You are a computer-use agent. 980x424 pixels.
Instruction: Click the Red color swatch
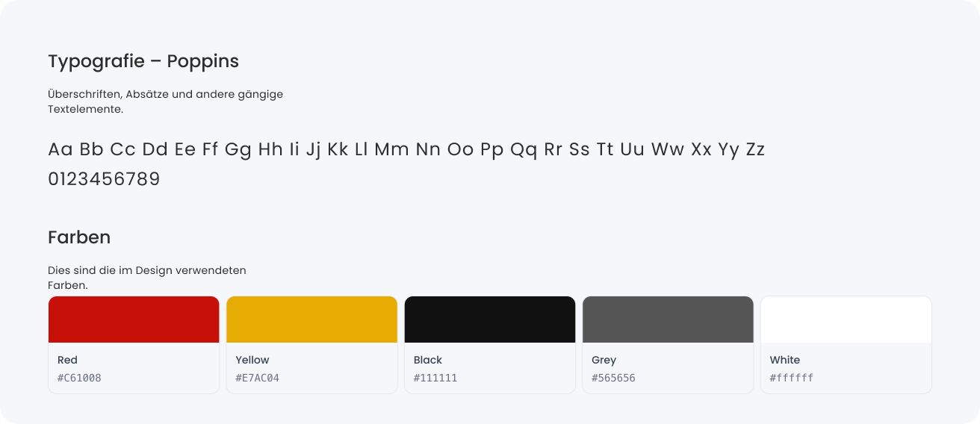[x=134, y=319]
